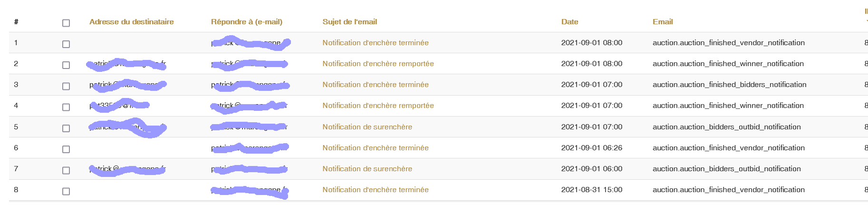This screenshot has height=205, width=868.
Task: Mark the row 8 checkbox
Action: tap(66, 191)
